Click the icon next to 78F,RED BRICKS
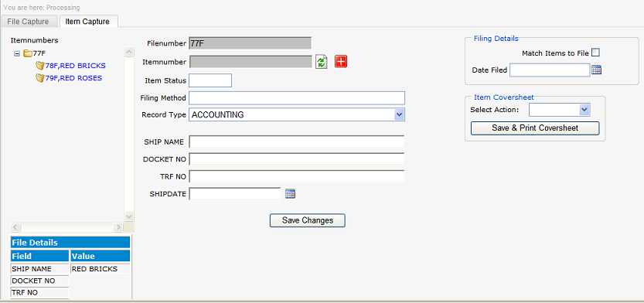The width and height of the screenshot is (644, 303). 40,66
